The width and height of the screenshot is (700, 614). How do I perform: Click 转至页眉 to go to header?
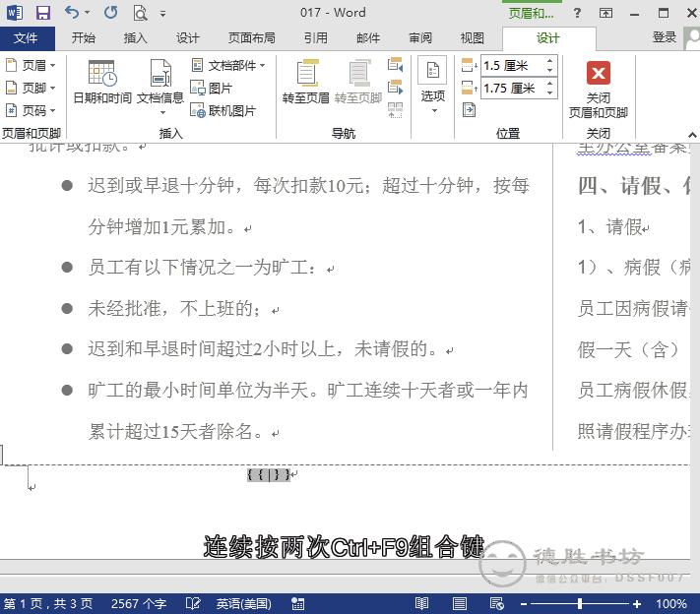pos(306,82)
